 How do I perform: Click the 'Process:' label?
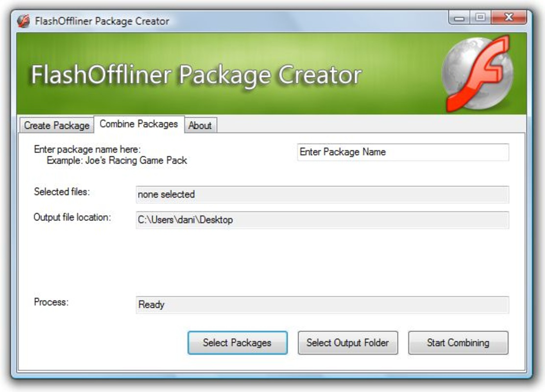tap(51, 302)
